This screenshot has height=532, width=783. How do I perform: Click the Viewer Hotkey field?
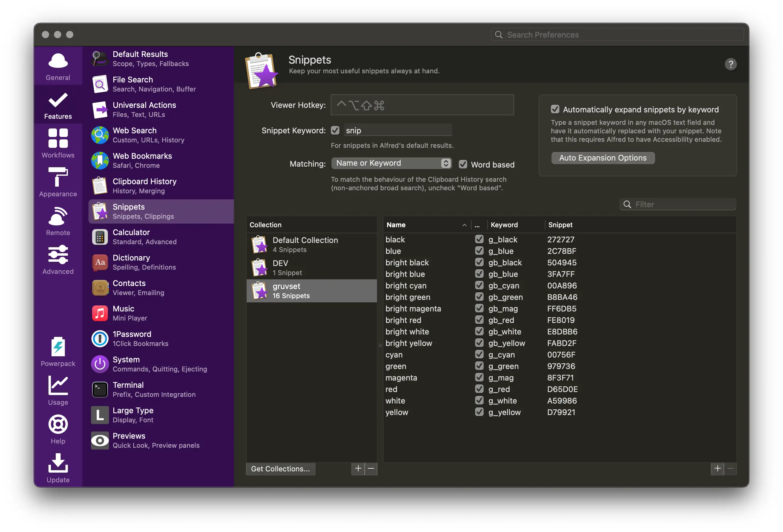pyautogui.click(x=422, y=105)
